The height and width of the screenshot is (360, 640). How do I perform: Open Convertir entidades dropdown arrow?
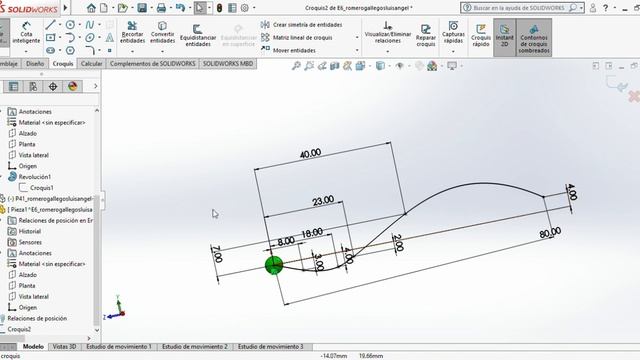click(162, 51)
